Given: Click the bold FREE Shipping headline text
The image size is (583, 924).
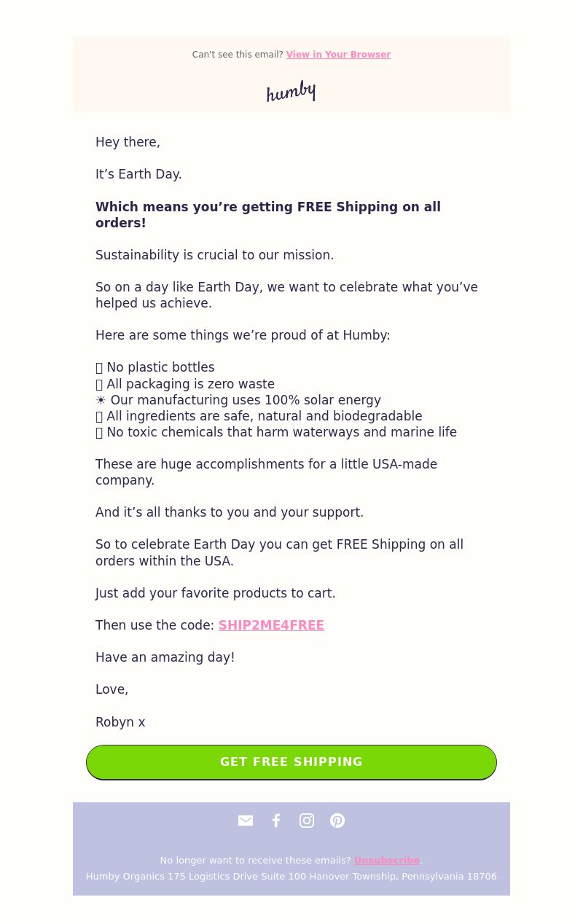Looking at the screenshot, I should coord(268,215).
